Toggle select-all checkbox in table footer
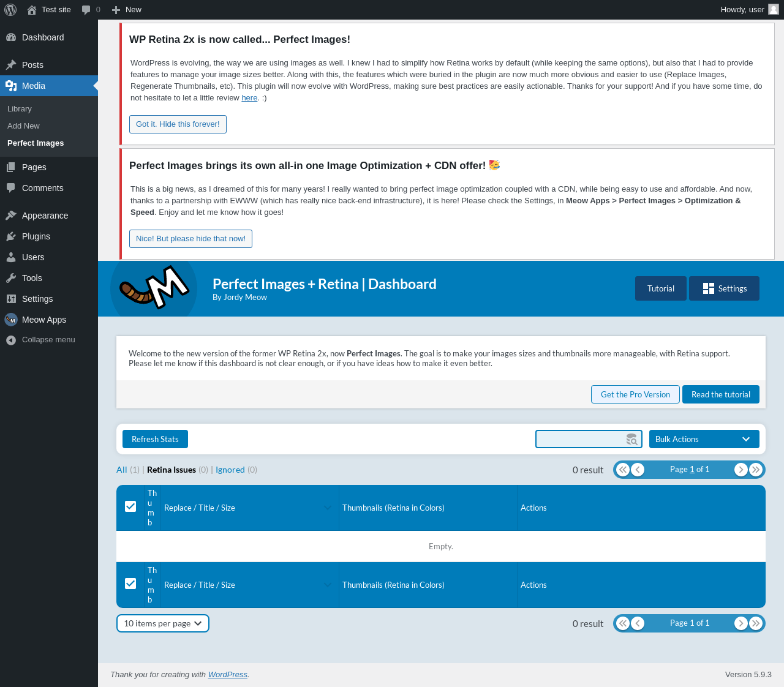 130,584
